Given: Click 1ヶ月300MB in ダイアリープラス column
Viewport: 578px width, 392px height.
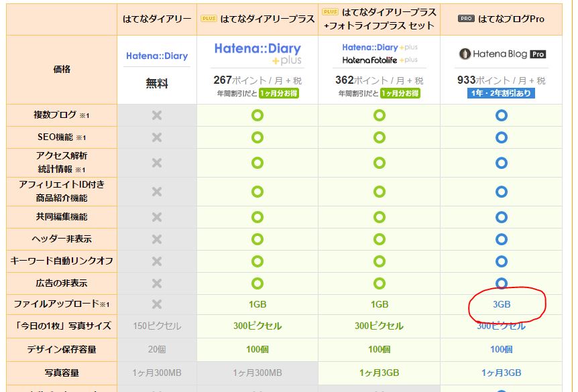Looking at the screenshot, I should 257,373.
